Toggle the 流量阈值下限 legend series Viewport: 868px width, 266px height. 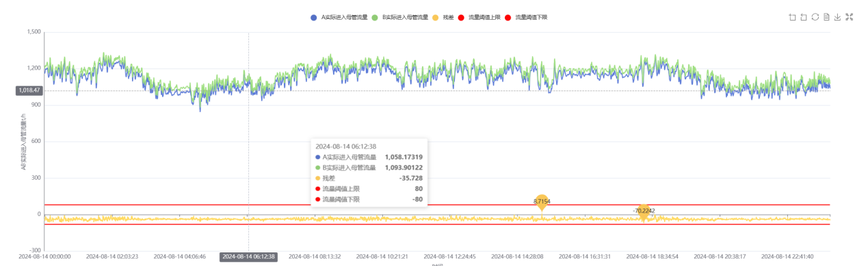pos(526,17)
